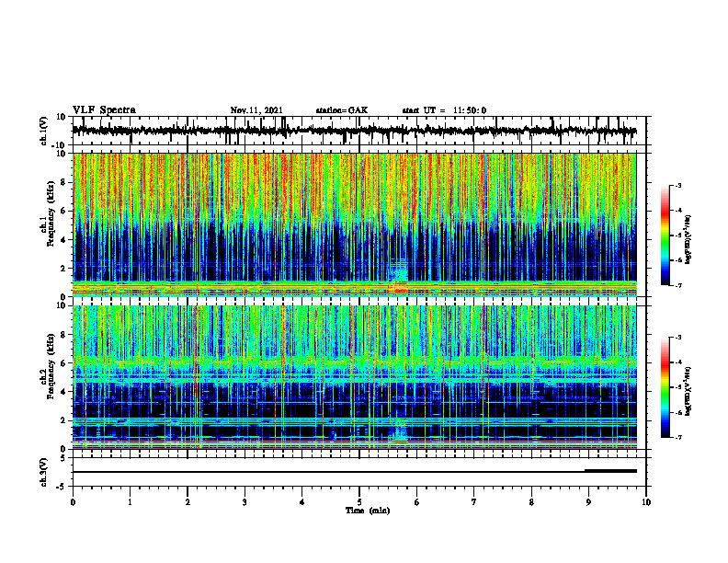Click the "ch.1(V)" waveform axis label
This screenshot has width=728, height=563.
44,131
